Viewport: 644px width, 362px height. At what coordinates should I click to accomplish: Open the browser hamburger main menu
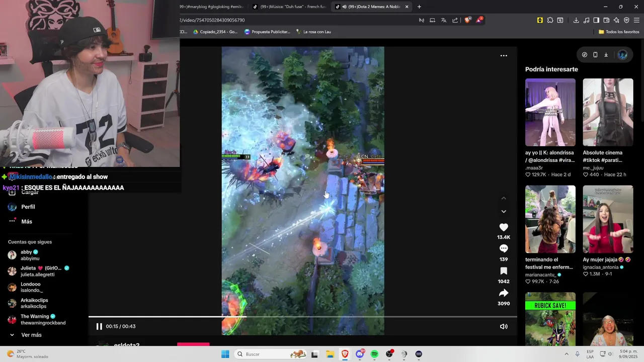[637, 20]
